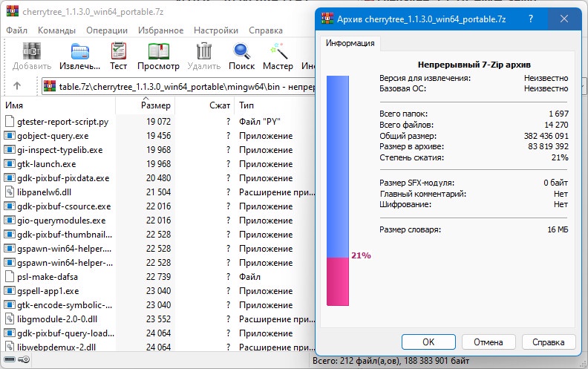Click total files value 14 270

click(556, 125)
